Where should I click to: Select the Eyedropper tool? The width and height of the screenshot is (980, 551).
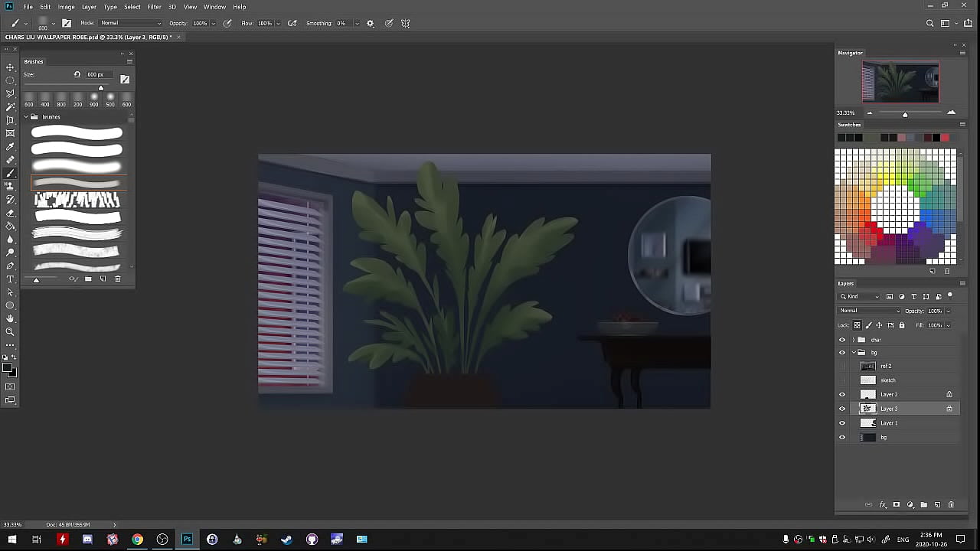pos(10,146)
